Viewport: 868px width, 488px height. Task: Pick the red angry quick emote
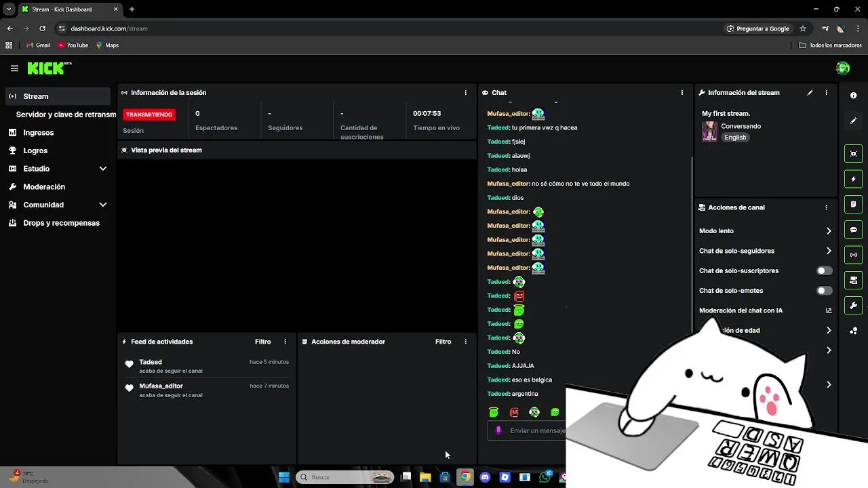pos(514,412)
